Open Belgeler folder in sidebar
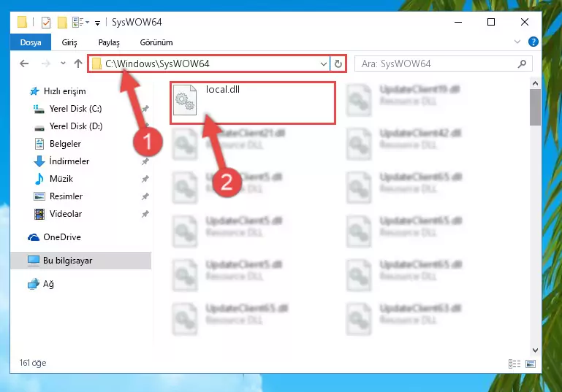Image resolution: width=562 pixels, height=392 pixels. [65, 144]
